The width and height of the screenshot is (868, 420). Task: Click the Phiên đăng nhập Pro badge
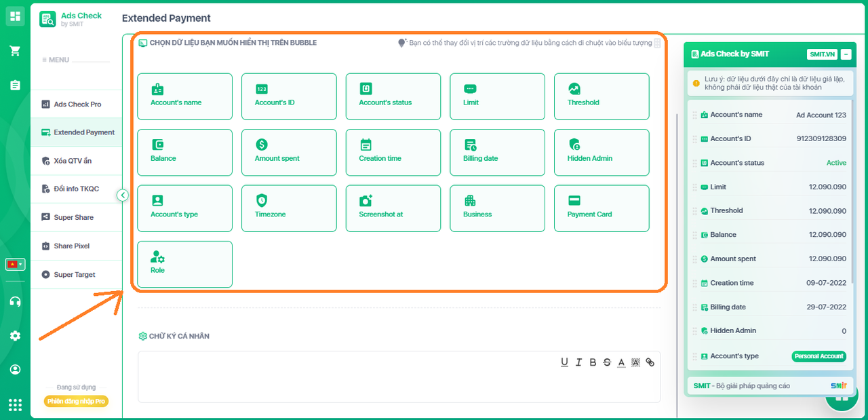(76, 401)
